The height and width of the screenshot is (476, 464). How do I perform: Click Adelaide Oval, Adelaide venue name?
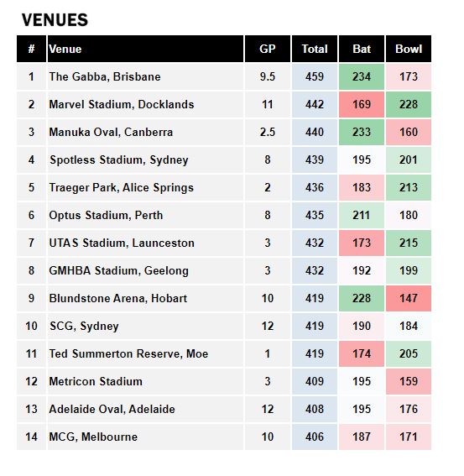coord(112,409)
